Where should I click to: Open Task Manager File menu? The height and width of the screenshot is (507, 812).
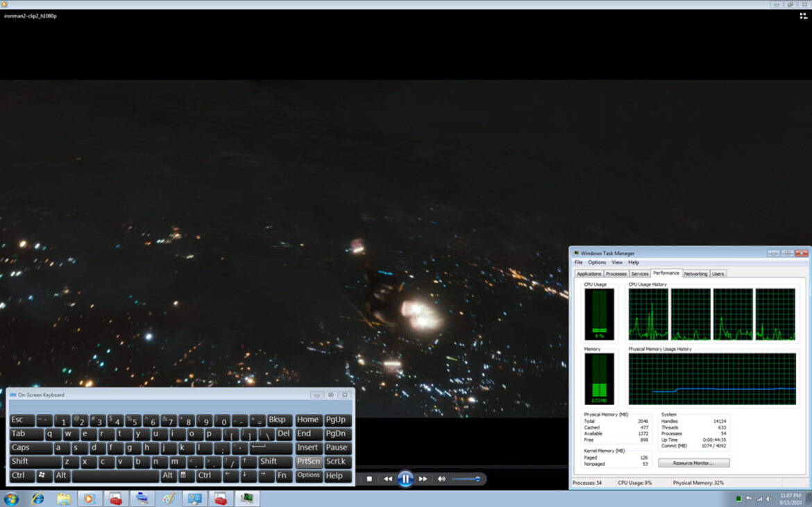[x=578, y=262]
